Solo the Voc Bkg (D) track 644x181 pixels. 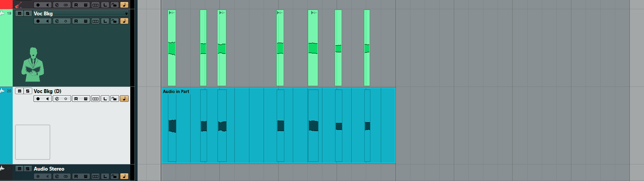tap(28, 91)
